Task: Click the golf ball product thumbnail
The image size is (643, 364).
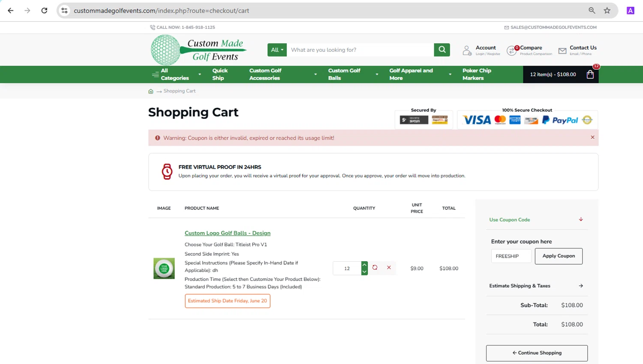Action: [x=164, y=269]
